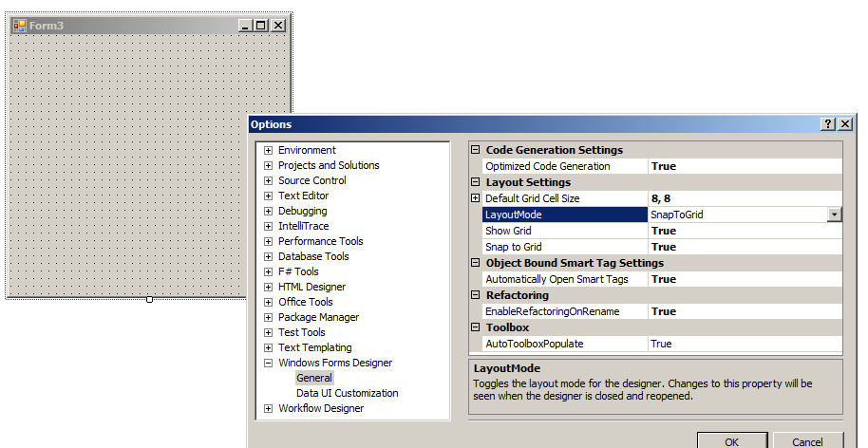
Task: Expand the Text Editor node
Action: pyautogui.click(x=269, y=196)
